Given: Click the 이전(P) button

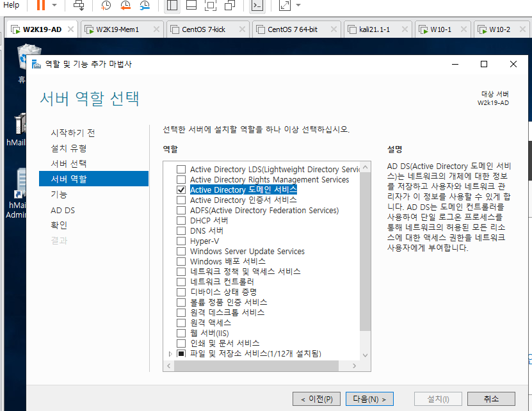Looking at the screenshot, I should point(317,399).
